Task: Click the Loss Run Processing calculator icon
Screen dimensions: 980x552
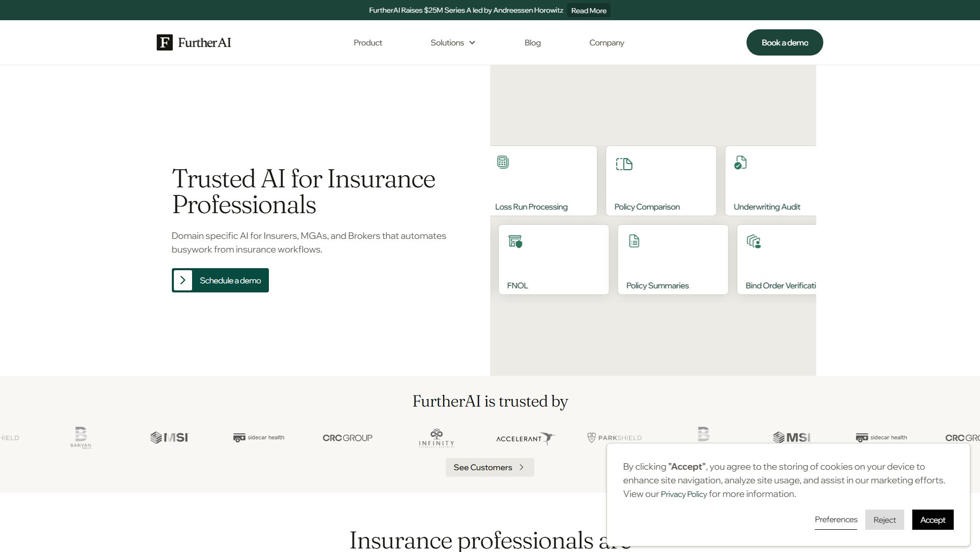Action: 502,162
